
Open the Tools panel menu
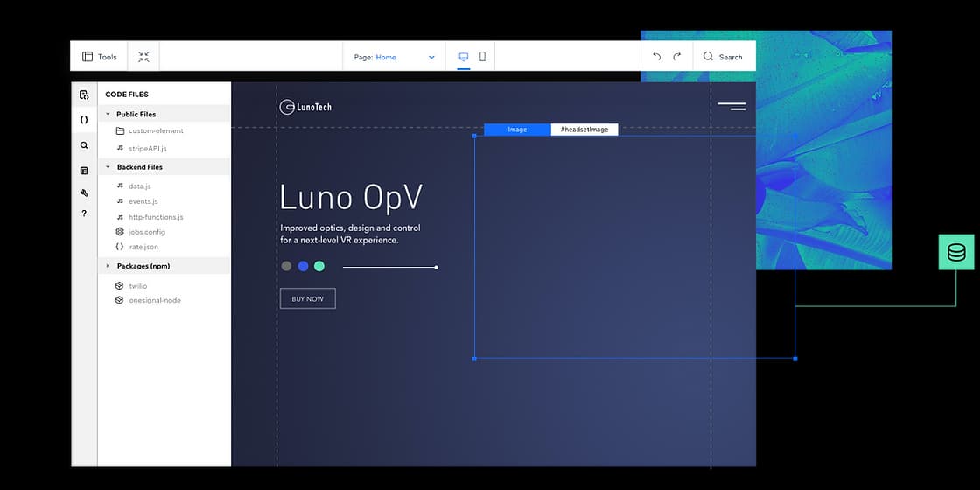(99, 57)
